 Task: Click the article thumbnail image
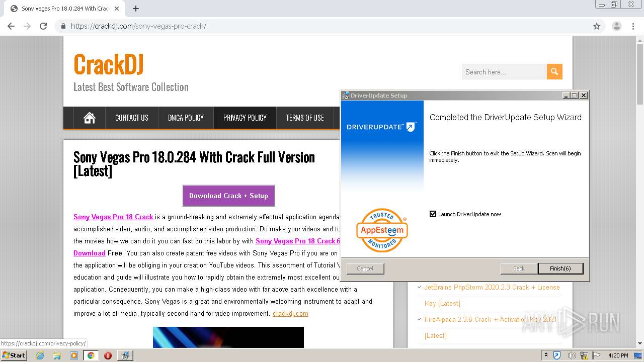(228, 337)
